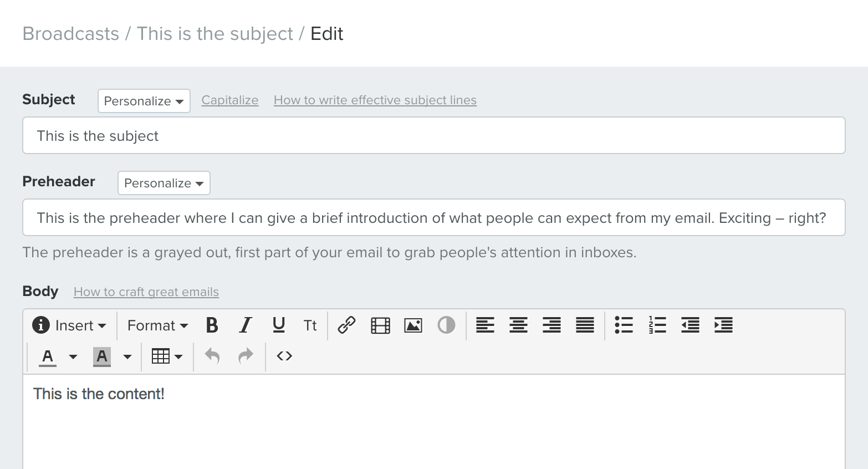Open the background color dropdown arrow

point(127,356)
